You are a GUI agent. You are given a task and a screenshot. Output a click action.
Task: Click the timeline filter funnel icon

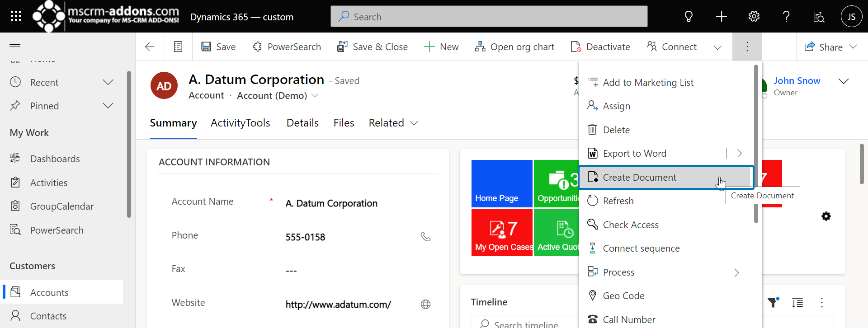(773, 302)
